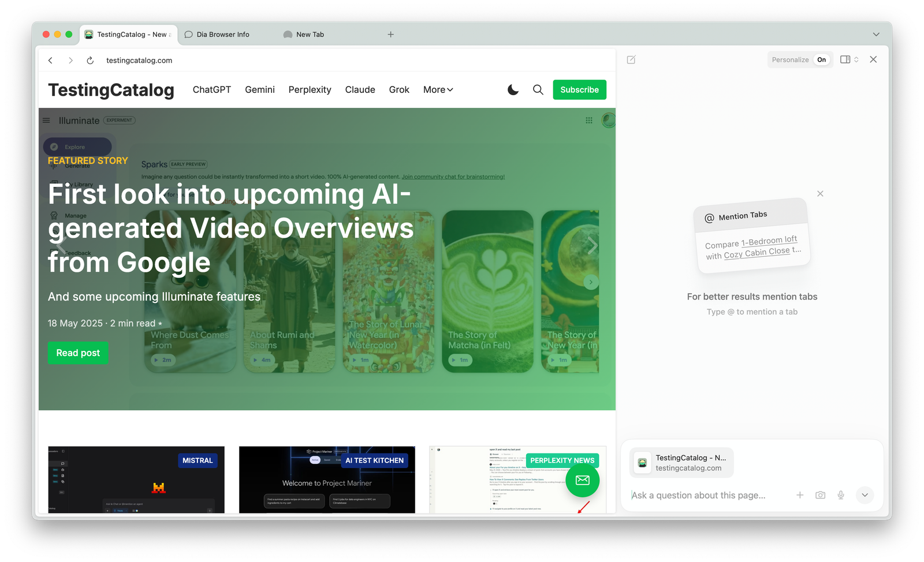Open the Google apps grid on Illuminate
This screenshot has width=924, height=562.
(x=588, y=120)
